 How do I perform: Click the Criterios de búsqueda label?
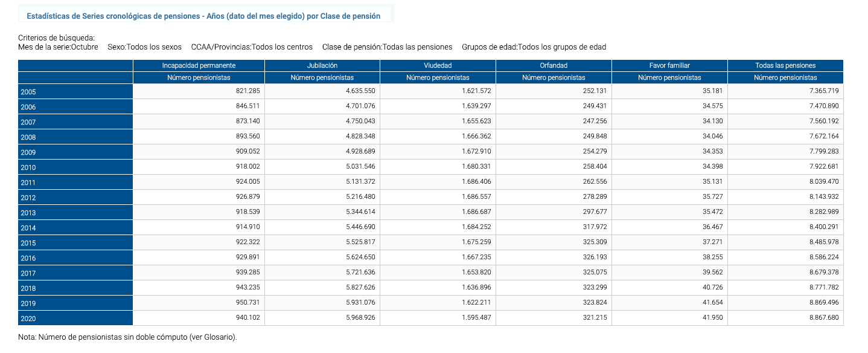tap(57, 37)
